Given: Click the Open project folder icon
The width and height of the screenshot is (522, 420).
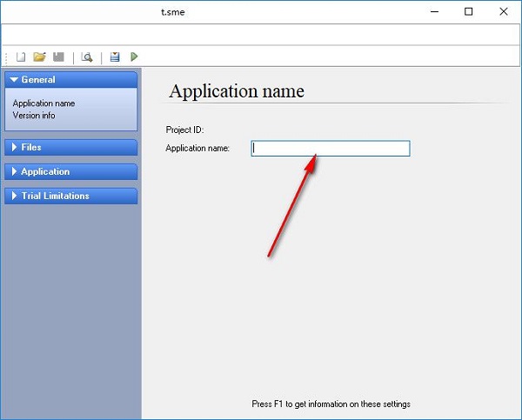Looking at the screenshot, I should tap(39, 57).
